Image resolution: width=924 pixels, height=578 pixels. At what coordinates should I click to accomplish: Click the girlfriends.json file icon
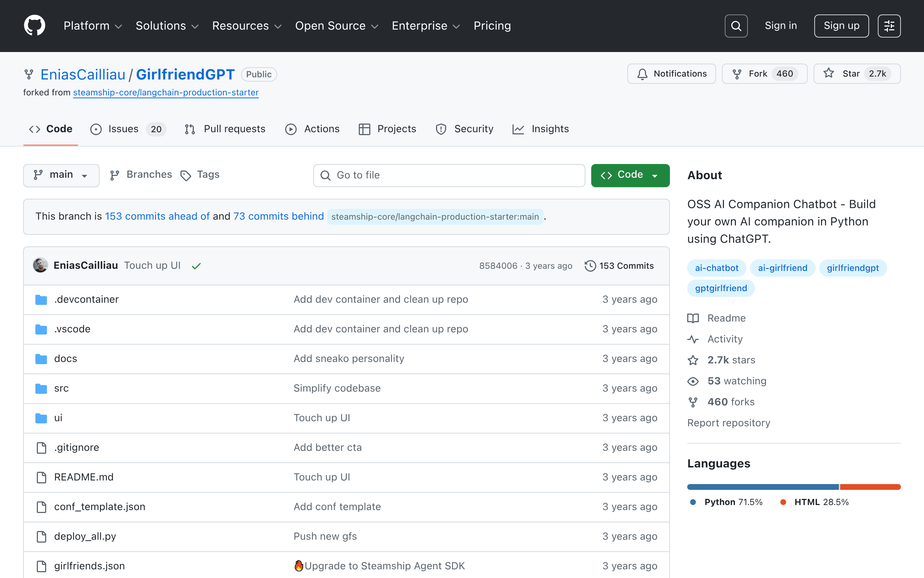(x=41, y=566)
